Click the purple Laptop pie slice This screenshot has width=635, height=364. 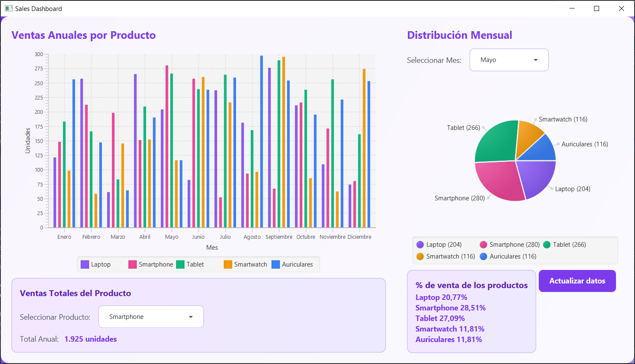click(535, 177)
